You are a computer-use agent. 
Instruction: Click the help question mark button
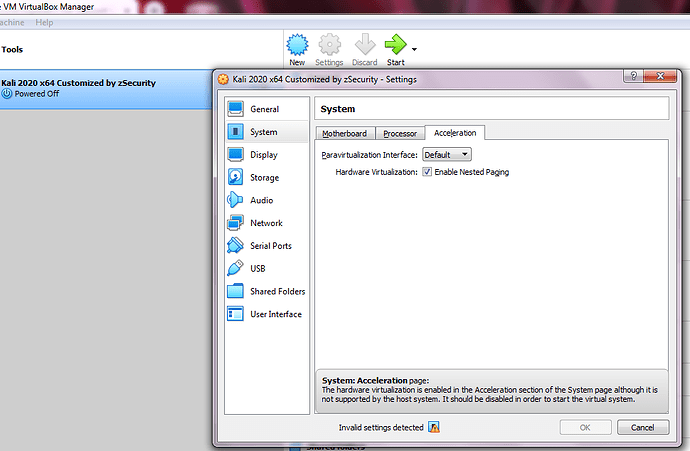635,77
